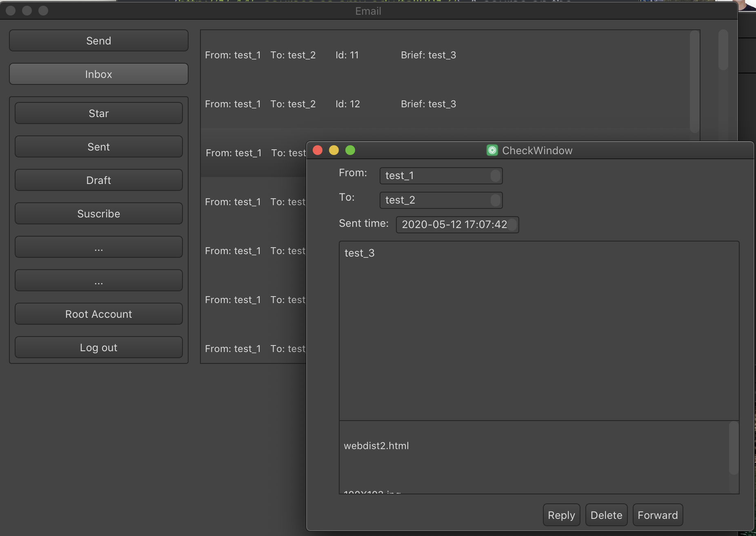Click the Email window outer scrollbar
Image resolution: width=756 pixels, height=536 pixels.
pyautogui.click(x=723, y=50)
